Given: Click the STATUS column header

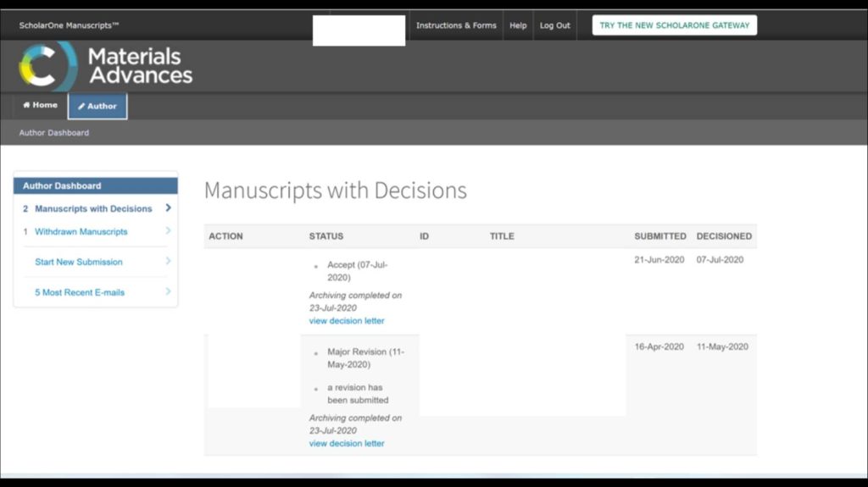Looking at the screenshot, I should 326,236.
